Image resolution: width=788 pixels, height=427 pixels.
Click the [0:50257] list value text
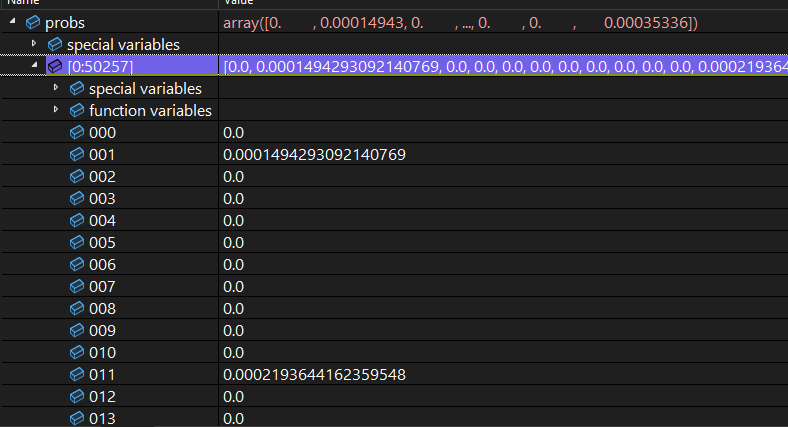tap(505, 66)
